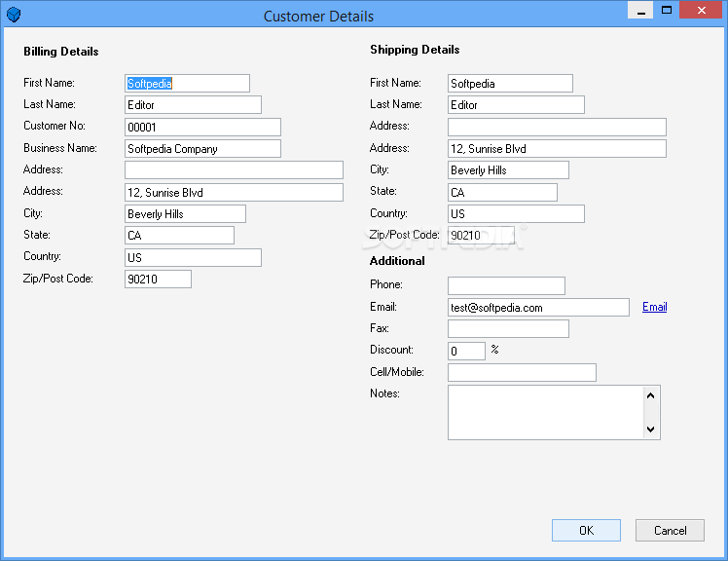The width and height of the screenshot is (728, 561).
Task: Click the billing Last Name field
Action: click(193, 104)
